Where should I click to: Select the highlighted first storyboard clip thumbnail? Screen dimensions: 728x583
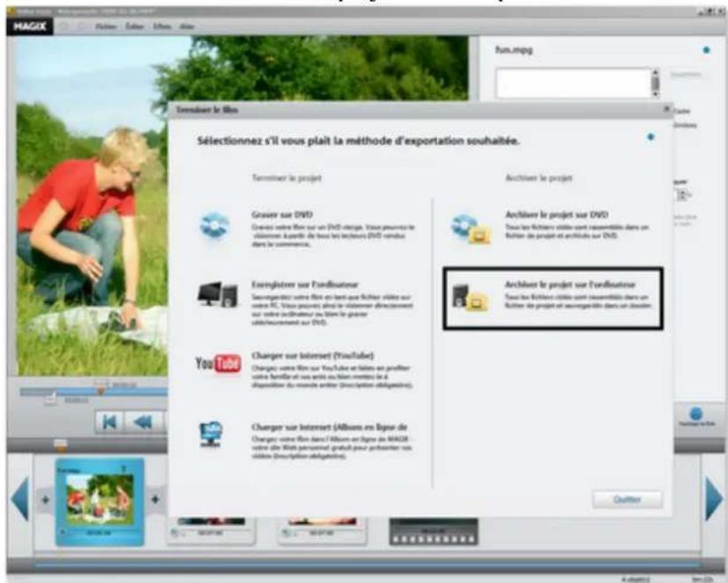coord(100,501)
